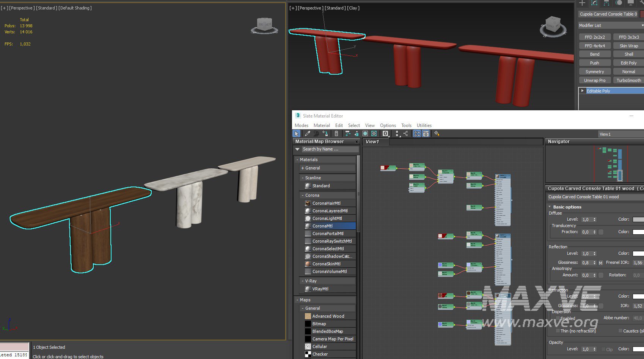Select the eyedropper Pick Material from Object tool
This screenshot has height=359, width=644.
pyautogui.click(x=308, y=134)
